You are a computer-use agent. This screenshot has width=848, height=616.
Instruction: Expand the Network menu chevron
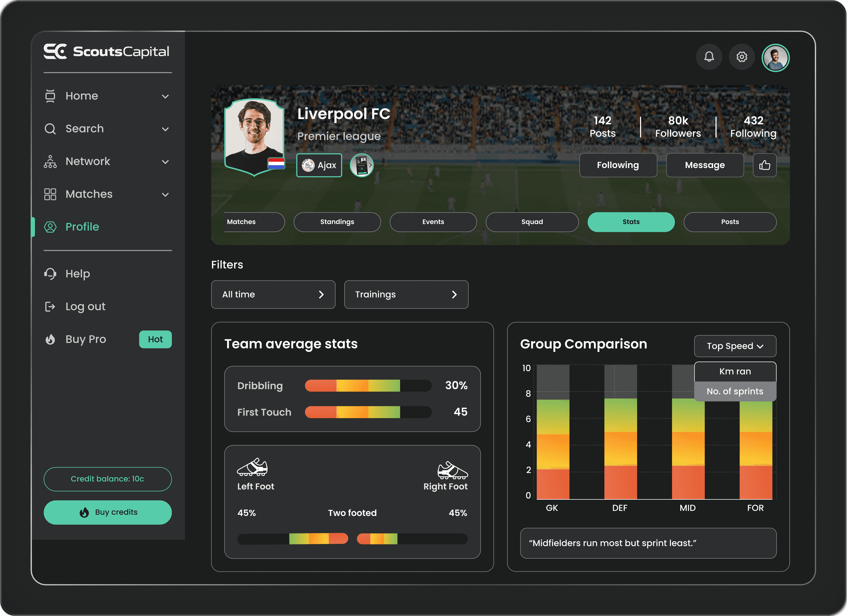[165, 162]
